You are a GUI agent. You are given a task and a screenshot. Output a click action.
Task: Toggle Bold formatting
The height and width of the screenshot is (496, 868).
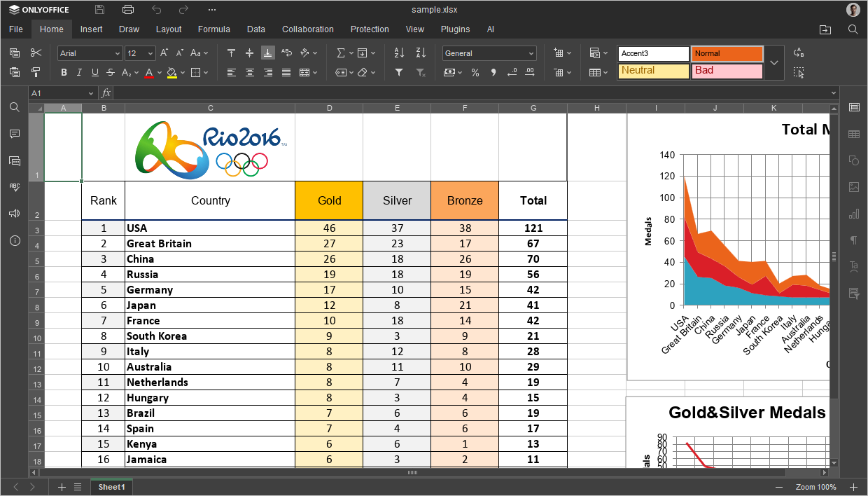click(x=64, y=72)
